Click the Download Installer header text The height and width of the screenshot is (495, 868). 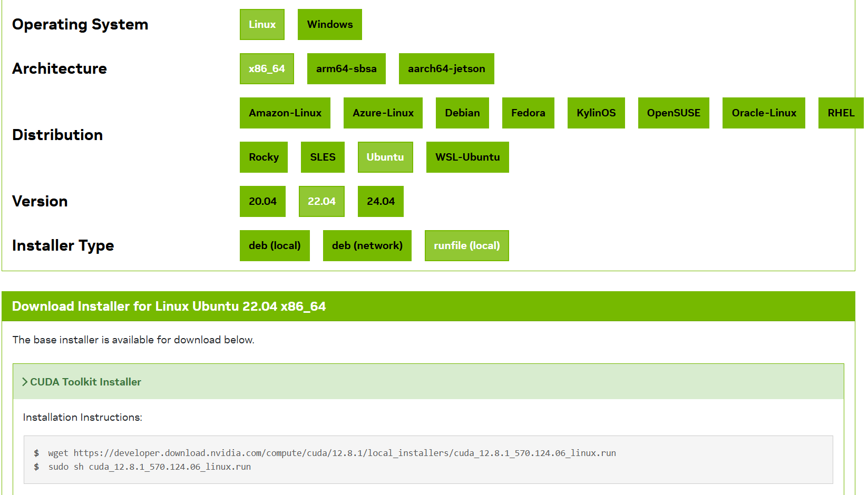(x=169, y=306)
